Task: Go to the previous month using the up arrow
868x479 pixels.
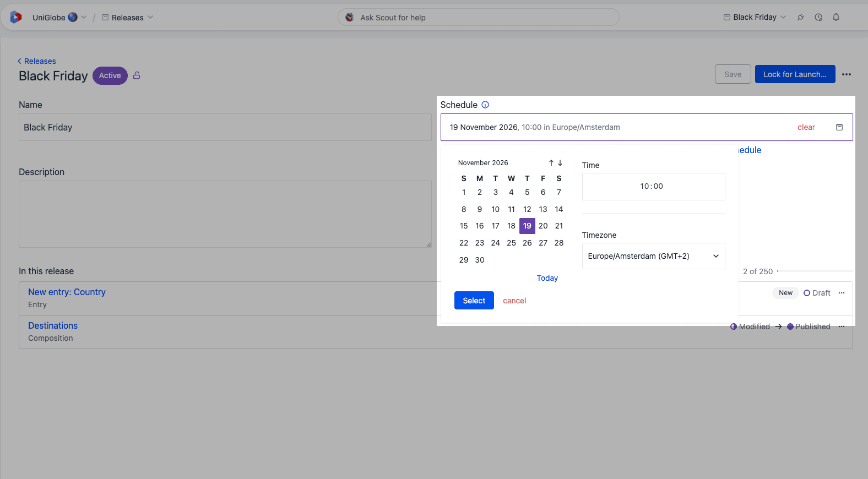Action: (551, 163)
